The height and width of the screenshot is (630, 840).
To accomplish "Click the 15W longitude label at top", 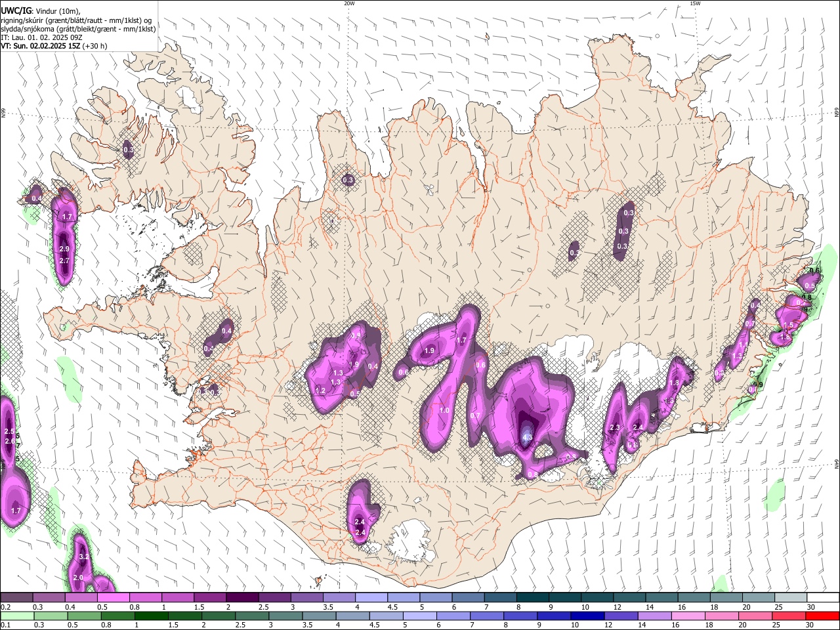I will coord(695,3).
